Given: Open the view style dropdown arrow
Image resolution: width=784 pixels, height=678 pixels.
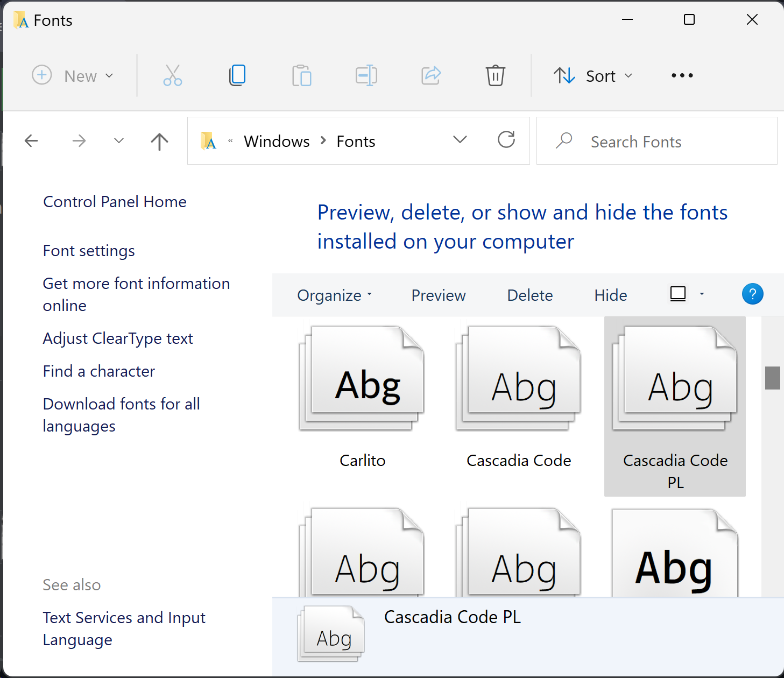Looking at the screenshot, I should (x=701, y=294).
